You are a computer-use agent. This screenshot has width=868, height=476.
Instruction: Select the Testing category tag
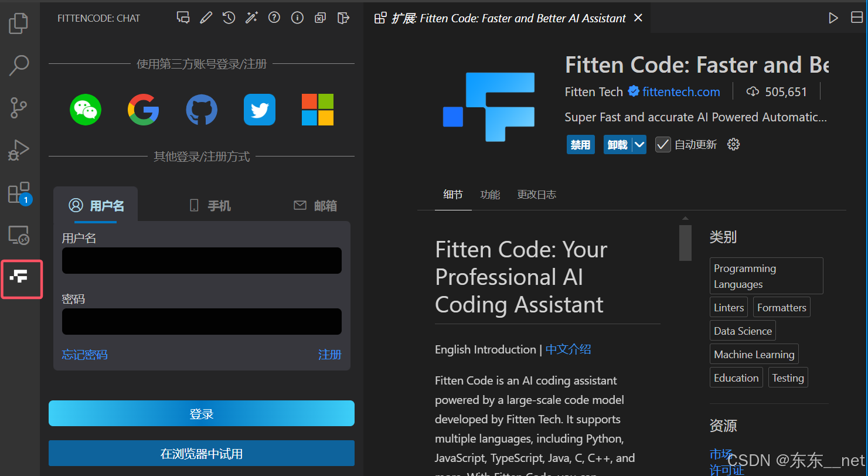(788, 378)
